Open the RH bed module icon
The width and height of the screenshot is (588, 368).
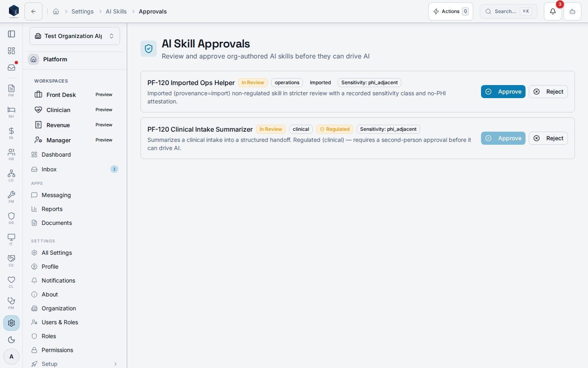[11, 112]
